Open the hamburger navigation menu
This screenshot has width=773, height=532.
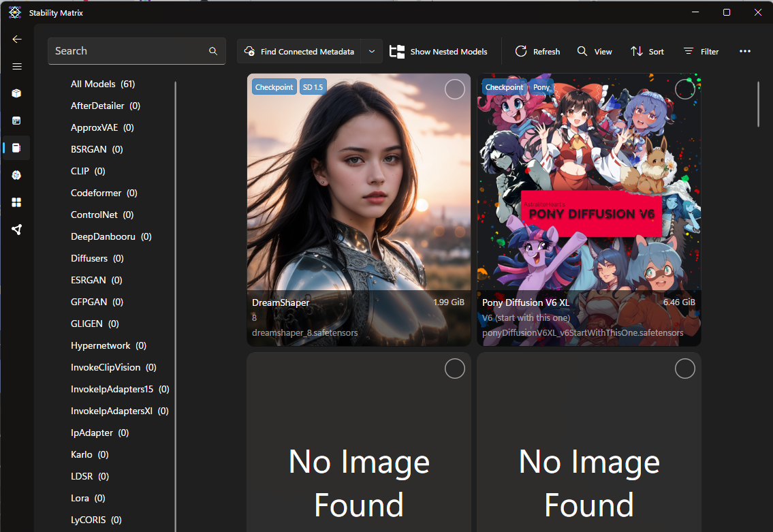click(x=17, y=66)
